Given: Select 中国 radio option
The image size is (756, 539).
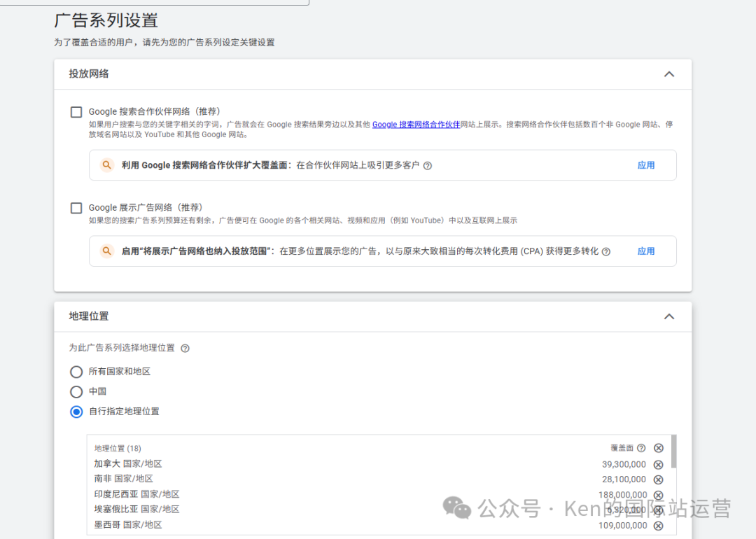Looking at the screenshot, I should 76,391.
